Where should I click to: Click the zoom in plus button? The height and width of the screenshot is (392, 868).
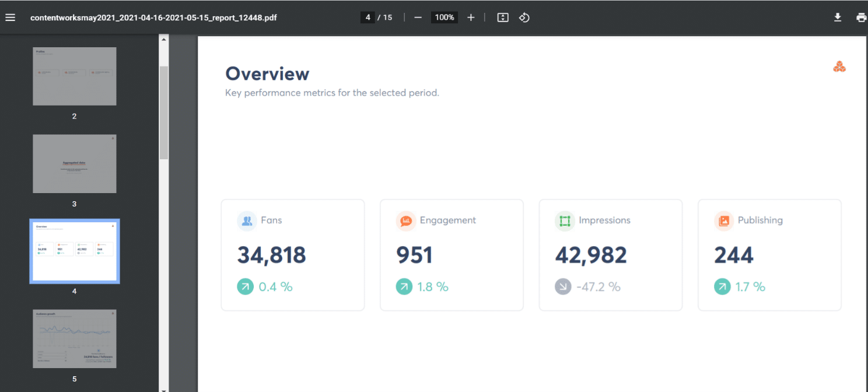pyautogui.click(x=471, y=17)
